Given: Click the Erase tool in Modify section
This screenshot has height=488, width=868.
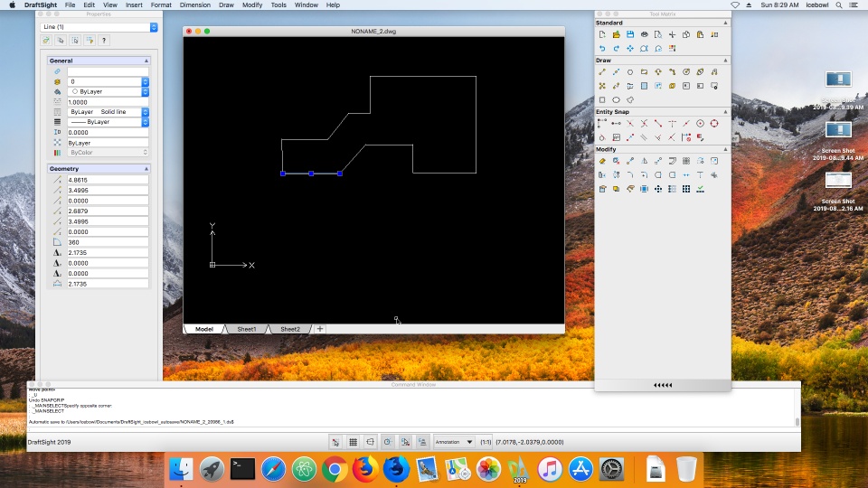Looking at the screenshot, I should click(x=602, y=161).
